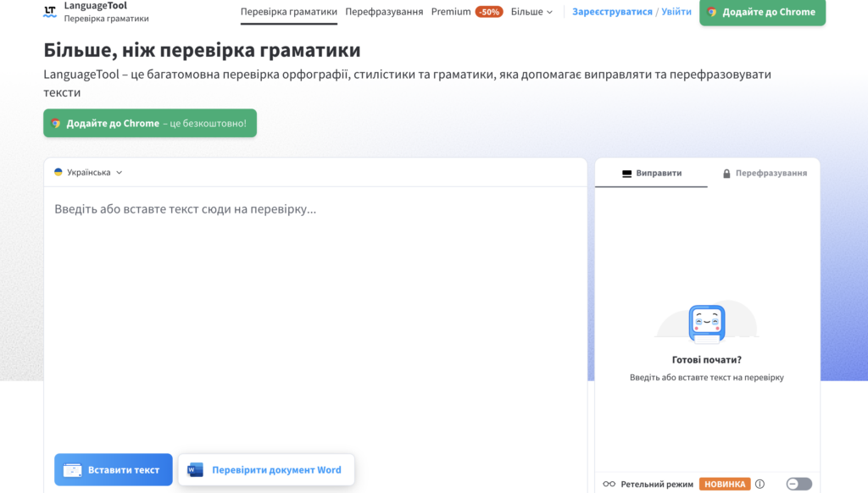The height and width of the screenshot is (493, 868).
Task: Click the robot mascot illustration
Action: (x=706, y=324)
